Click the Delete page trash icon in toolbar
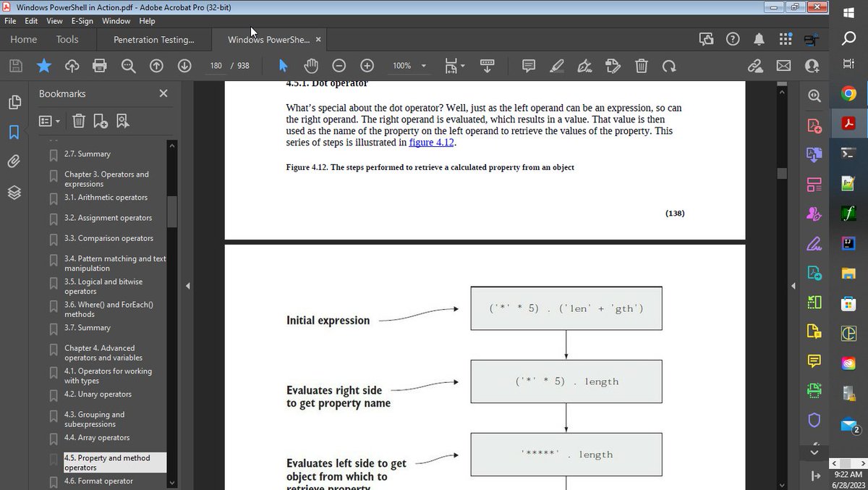The image size is (868, 490). coord(641,66)
